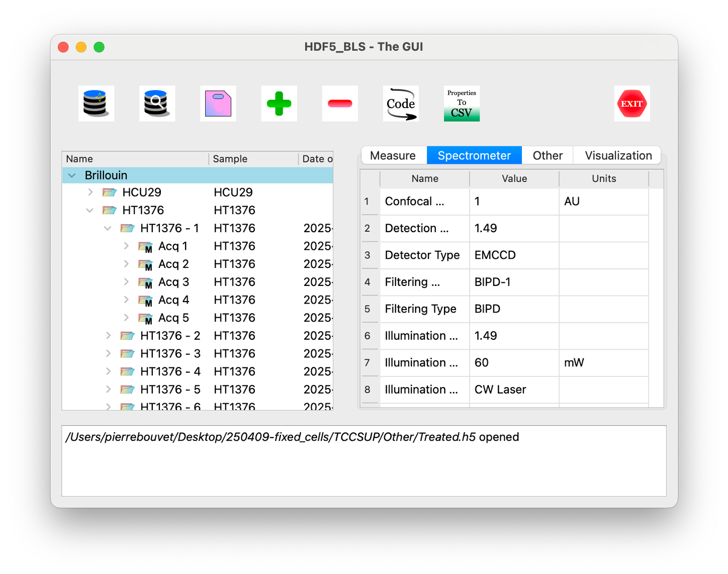The height and width of the screenshot is (574, 728).
Task: Open the database search magnifier icon
Action: pyautogui.click(x=157, y=104)
